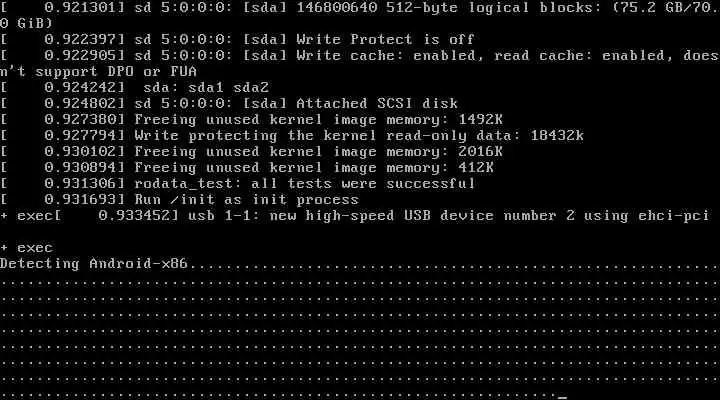Click the '146800640 512-byte logical blocks' text

412,8
